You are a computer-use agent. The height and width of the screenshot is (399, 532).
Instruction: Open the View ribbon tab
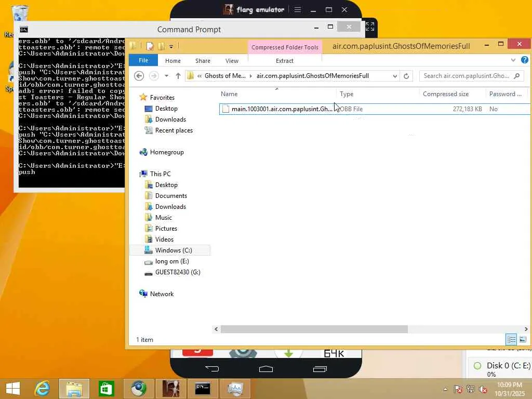232,61
